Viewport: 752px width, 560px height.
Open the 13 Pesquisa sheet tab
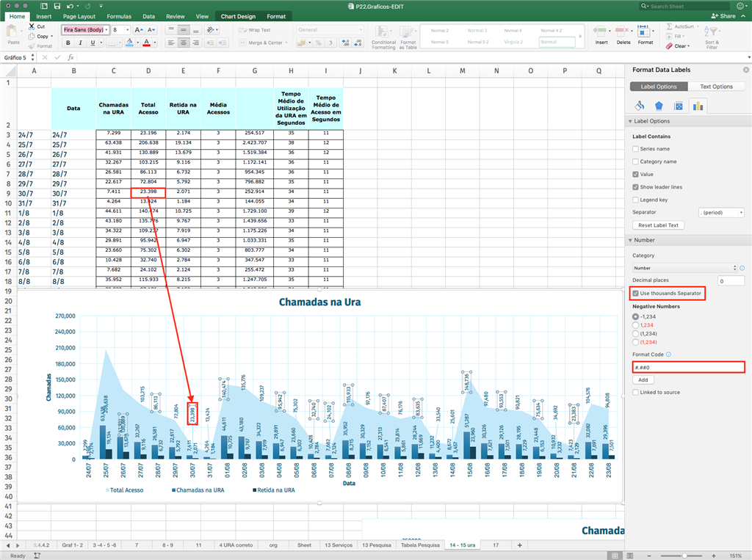coord(378,545)
